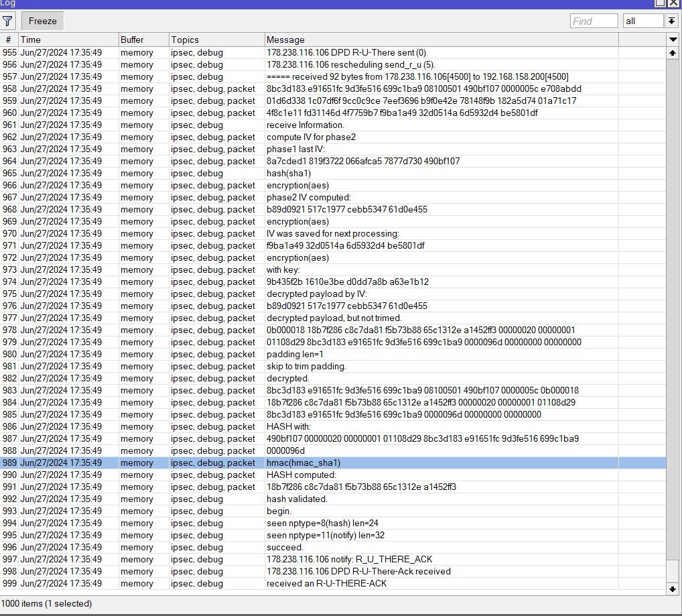Screen dimensions: 682x616
Task: Maximize the Log window
Action: pyautogui.click(x=660, y=3)
